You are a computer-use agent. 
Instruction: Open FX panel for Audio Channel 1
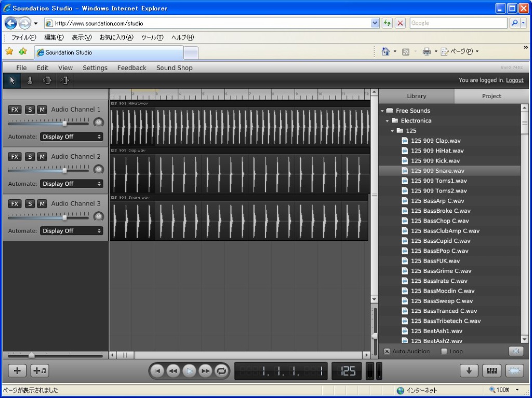pos(15,109)
